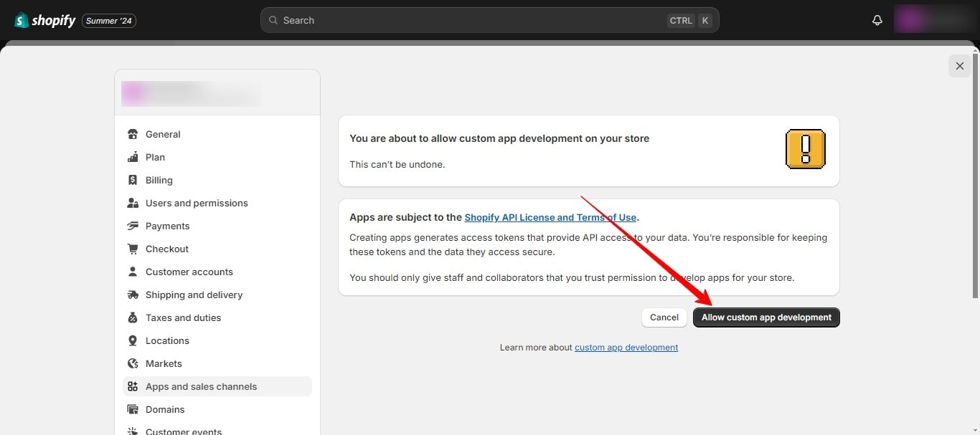Viewport: 980px width, 435px height.
Task: Select the Payments card icon
Action: [133, 226]
